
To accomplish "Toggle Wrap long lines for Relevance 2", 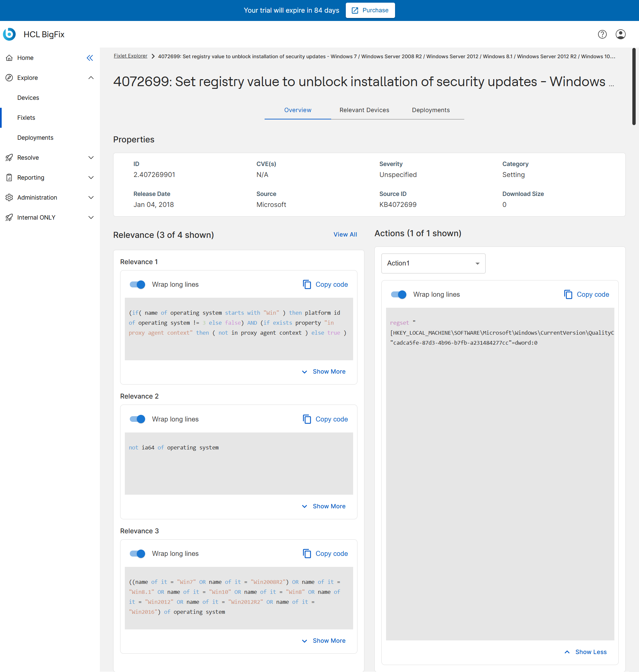I will pyautogui.click(x=137, y=419).
